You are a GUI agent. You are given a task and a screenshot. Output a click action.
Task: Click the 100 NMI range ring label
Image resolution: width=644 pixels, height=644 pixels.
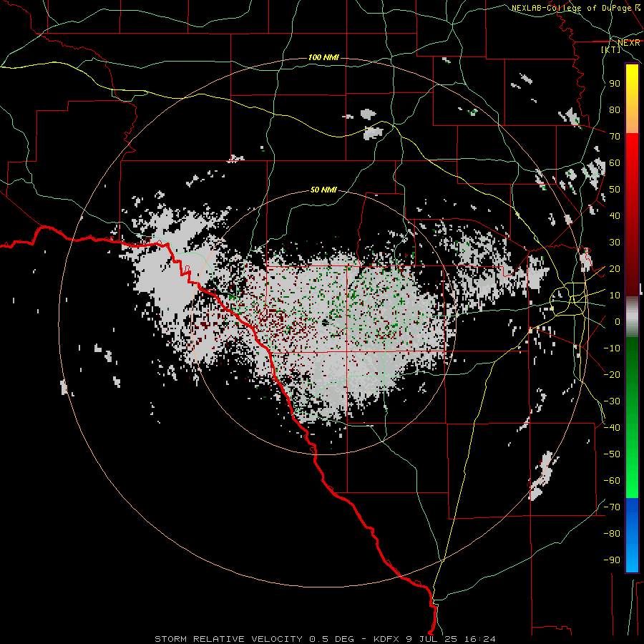(x=323, y=57)
